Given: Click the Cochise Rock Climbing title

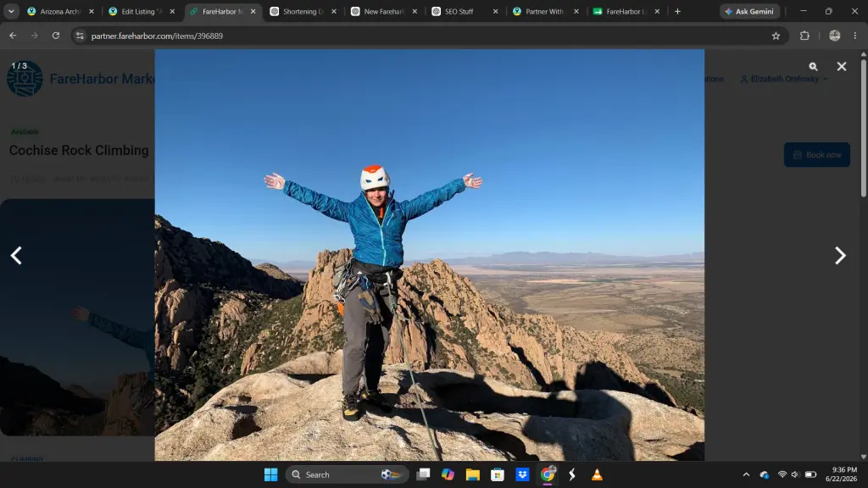Looking at the screenshot, I should pyautogui.click(x=79, y=151).
